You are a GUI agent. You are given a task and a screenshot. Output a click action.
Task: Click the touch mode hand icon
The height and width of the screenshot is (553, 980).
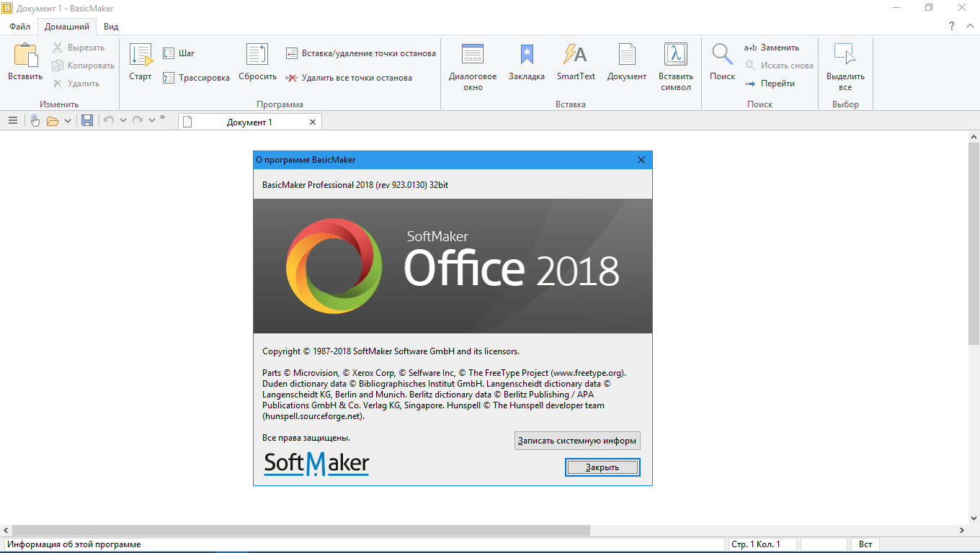coord(35,121)
